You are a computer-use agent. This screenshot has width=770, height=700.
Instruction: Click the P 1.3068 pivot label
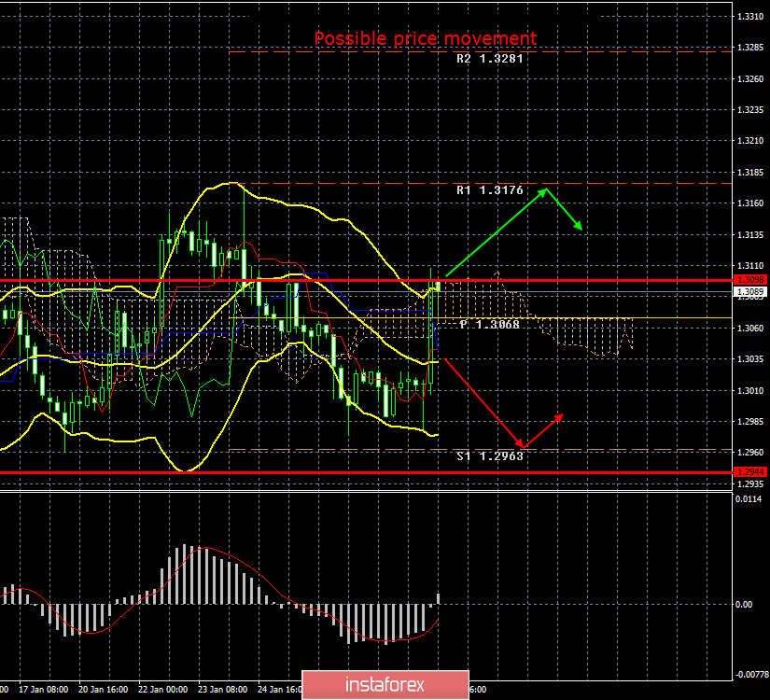pos(490,324)
